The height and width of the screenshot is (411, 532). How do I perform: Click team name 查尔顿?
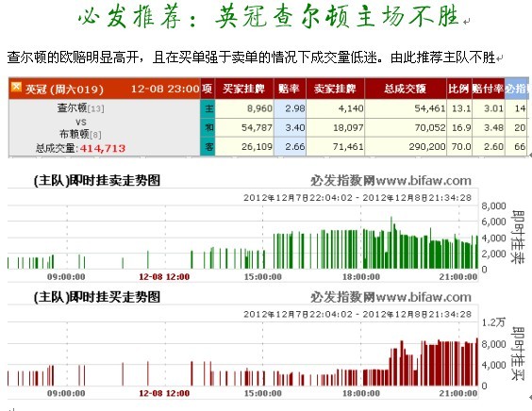coord(72,107)
